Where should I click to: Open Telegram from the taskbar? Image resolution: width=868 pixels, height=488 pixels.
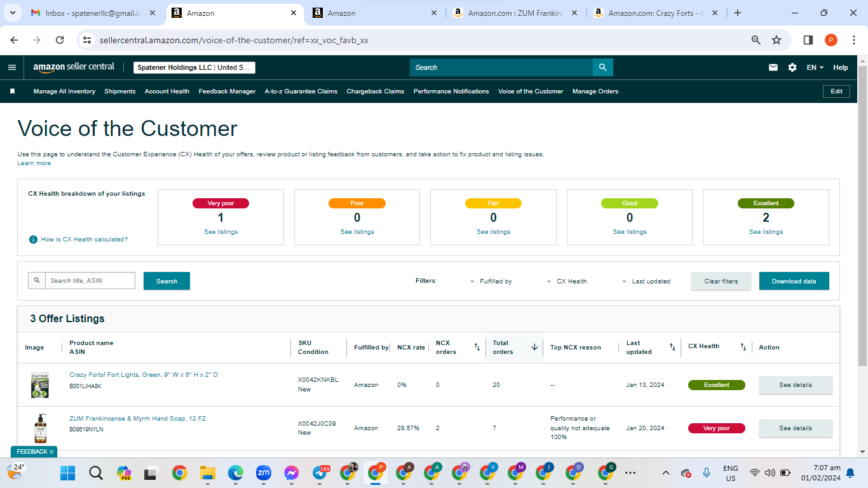[320, 473]
